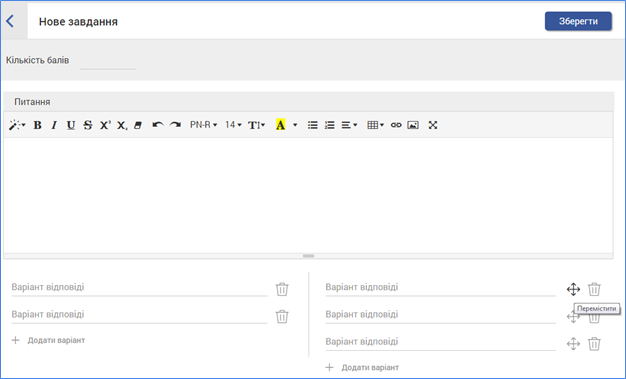Toggle underline formatting
626x379 pixels.
pos(71,125)
